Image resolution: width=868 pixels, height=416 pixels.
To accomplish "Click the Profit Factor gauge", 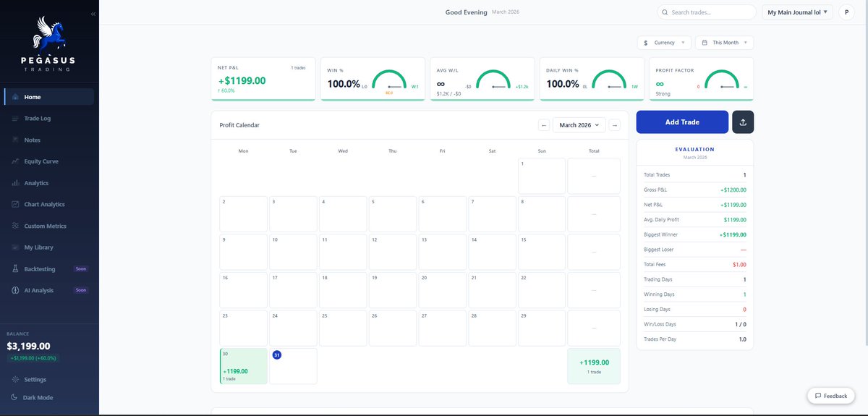I will (723, 80).
